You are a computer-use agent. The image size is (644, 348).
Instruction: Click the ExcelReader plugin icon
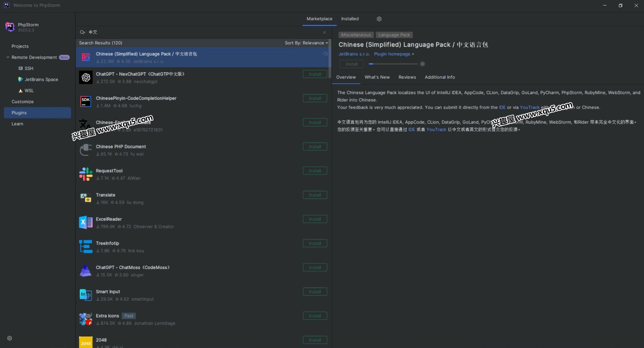(86, 222)
